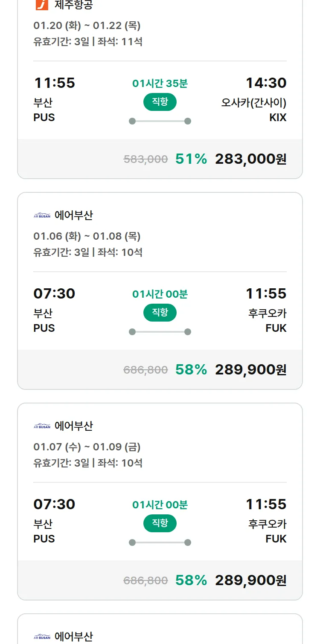Viewport: 320px width, 644px height.
Task: Tap the 직항 badge on the 01.06 Fukuoka flight
Action: [x=160, y=313]
